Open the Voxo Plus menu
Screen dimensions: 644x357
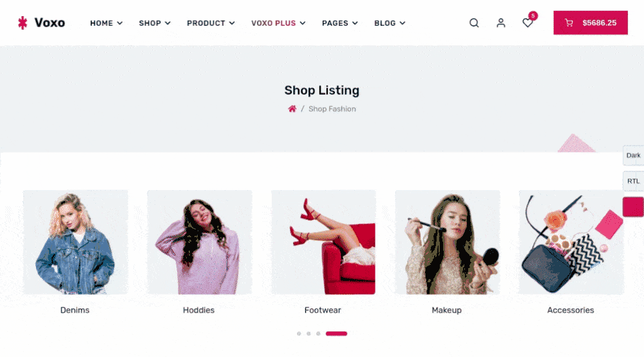pos(278,23)
